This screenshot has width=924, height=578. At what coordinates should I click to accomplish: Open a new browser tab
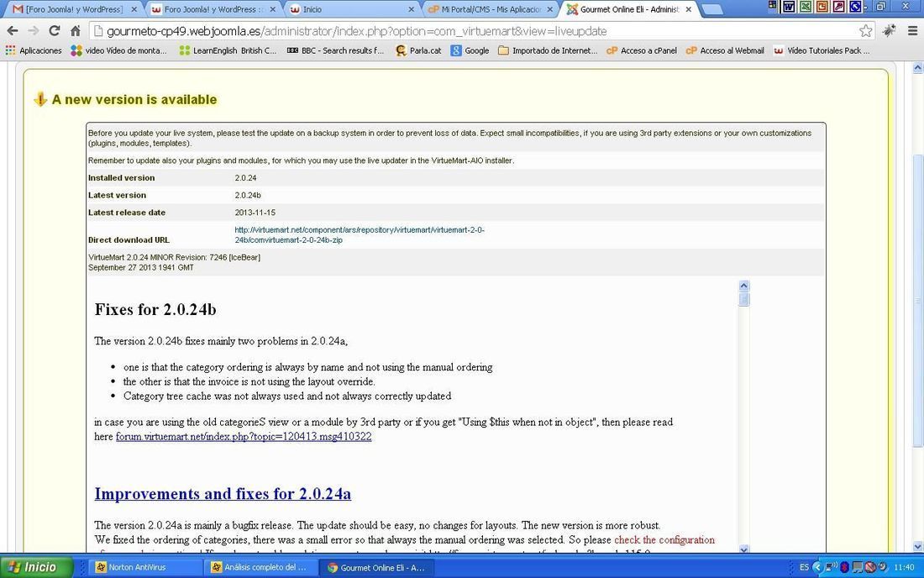(712, 9)
